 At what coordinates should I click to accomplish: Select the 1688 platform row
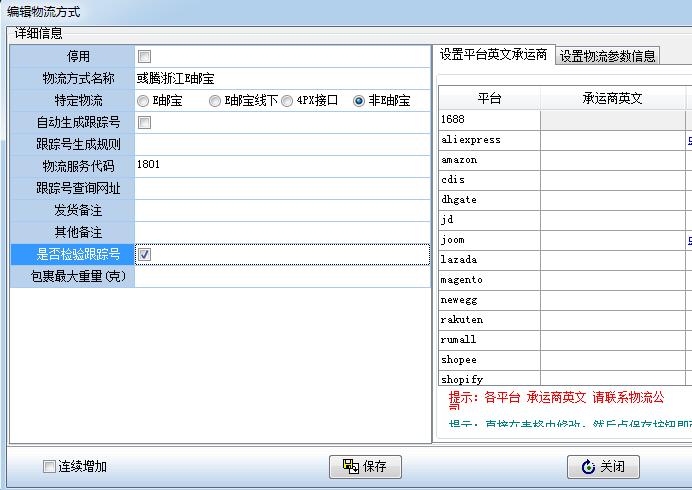coord(489,120)
